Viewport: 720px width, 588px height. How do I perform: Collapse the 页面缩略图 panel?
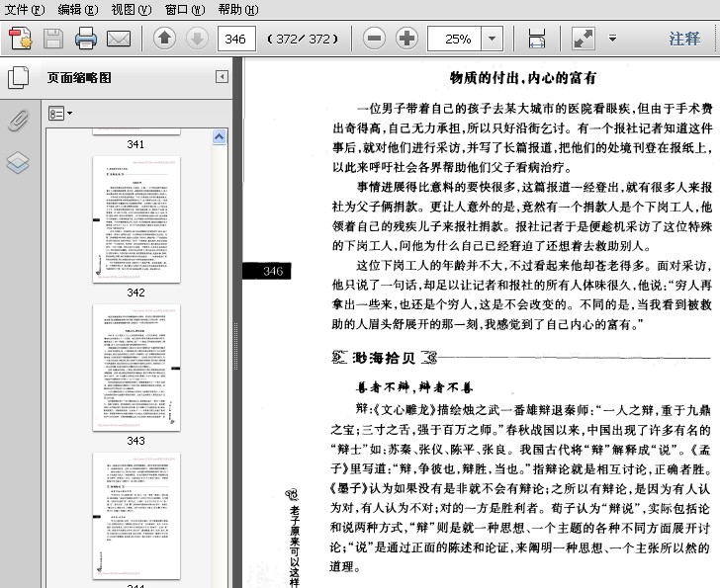tap(222, 77)
